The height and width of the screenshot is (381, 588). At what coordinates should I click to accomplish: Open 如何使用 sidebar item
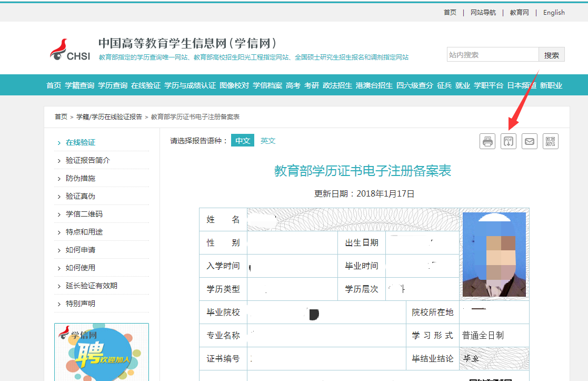coord(80,268)
